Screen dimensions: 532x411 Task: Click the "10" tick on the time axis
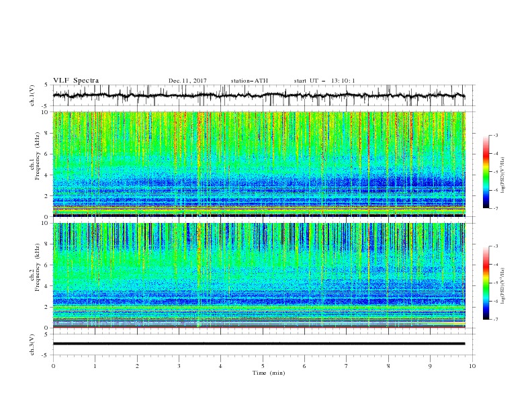tap(472, 366)
